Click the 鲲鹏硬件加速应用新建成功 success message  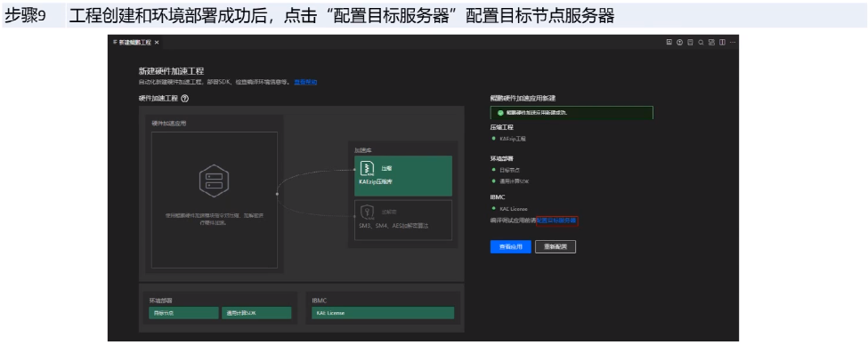[x=537, y=112]
